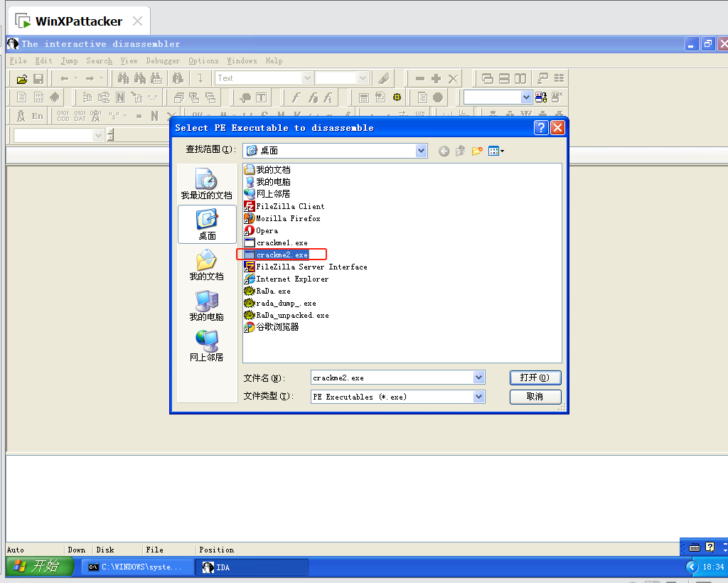Select 我的文档 in the places bar
Screen dimensions: 728x583
207,265
